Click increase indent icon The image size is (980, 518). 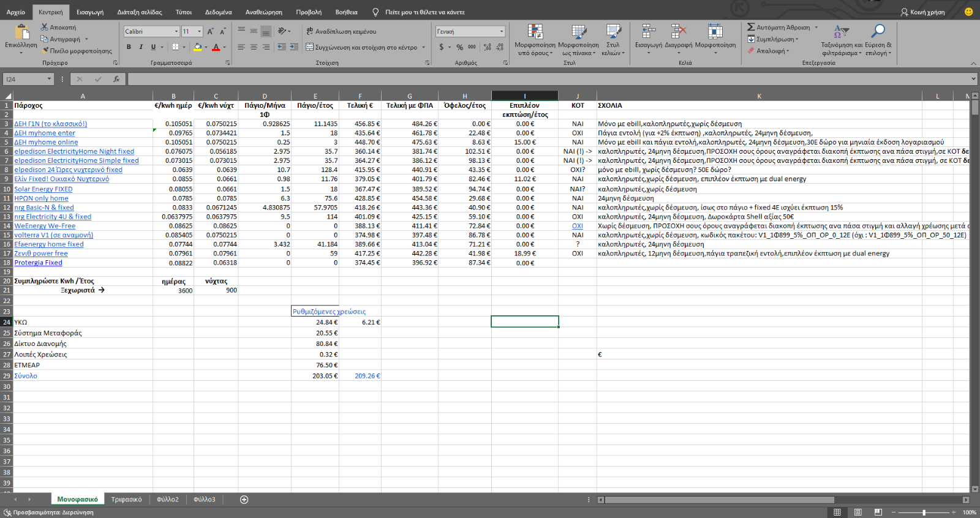(294, 47)
